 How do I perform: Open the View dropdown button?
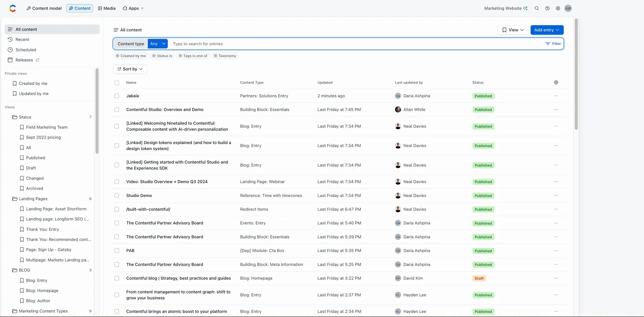tap(513, 30)
